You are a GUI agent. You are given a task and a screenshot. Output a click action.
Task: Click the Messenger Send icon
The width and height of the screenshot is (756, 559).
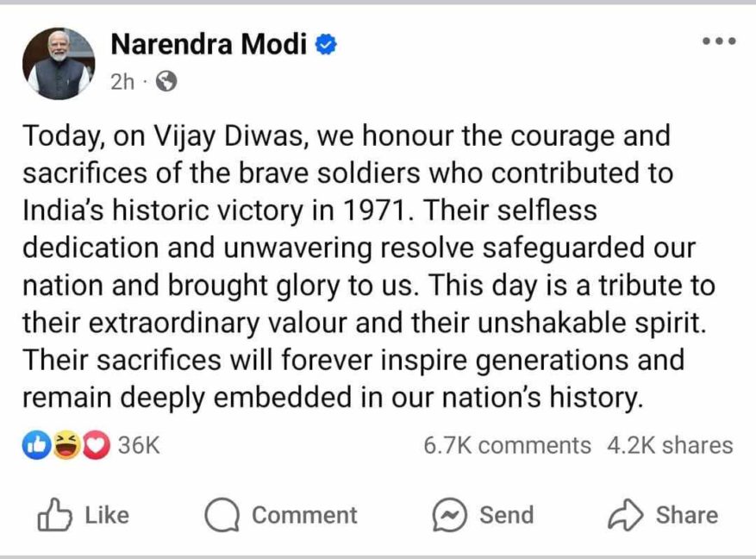tap(449, 515)
